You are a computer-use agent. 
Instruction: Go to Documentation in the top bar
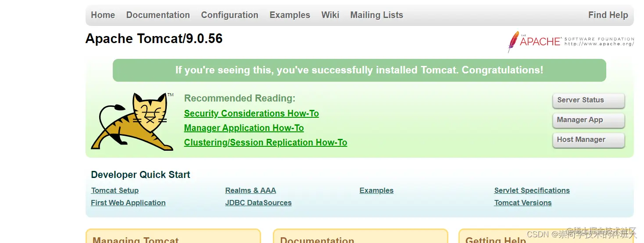(x=158, y=15)
